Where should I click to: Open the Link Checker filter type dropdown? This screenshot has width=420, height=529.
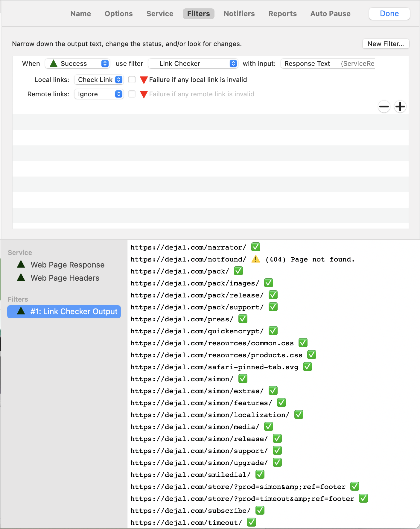(x=193, y=63)
